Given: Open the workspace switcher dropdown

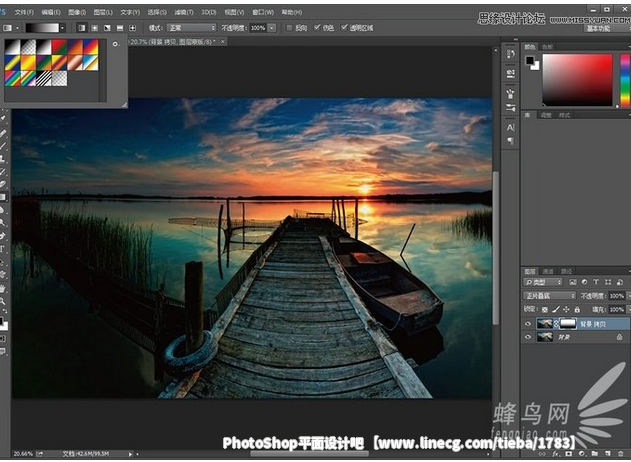Looking at the screenshot, I should pos(606,29).
